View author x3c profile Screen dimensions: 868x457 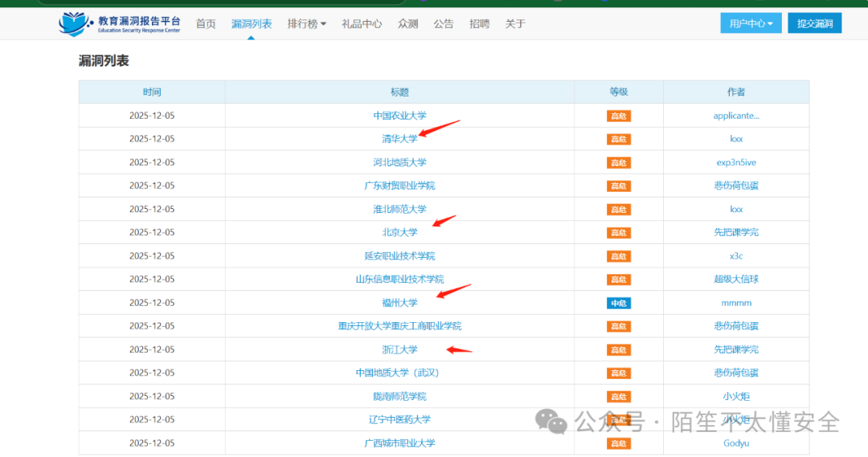pyautogui.click(x=736, y=256)
